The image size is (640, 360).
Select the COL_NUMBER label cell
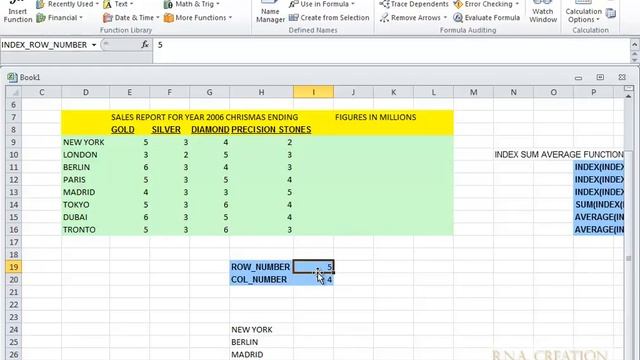[261, 280]
